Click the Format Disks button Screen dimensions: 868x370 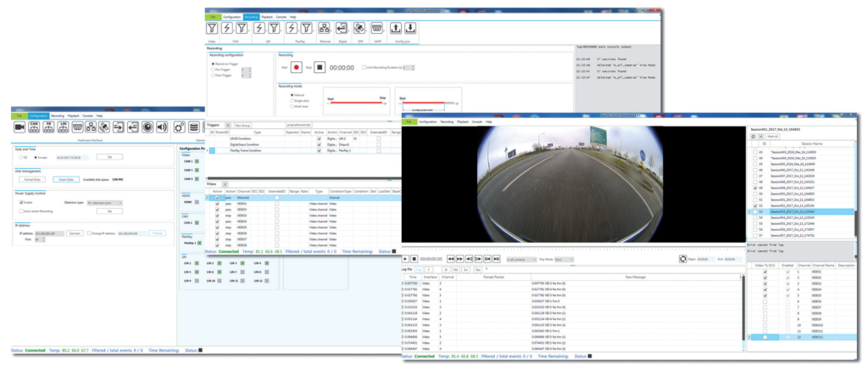pyautogui.click(x=34, y=179)
